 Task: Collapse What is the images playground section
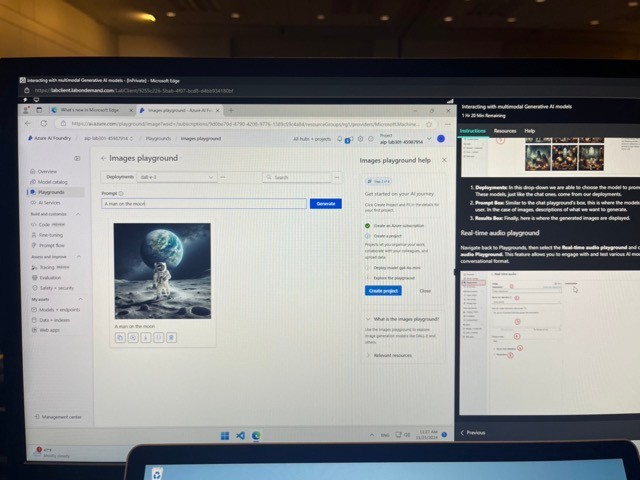pyautogui.click(x=402, y=319)
